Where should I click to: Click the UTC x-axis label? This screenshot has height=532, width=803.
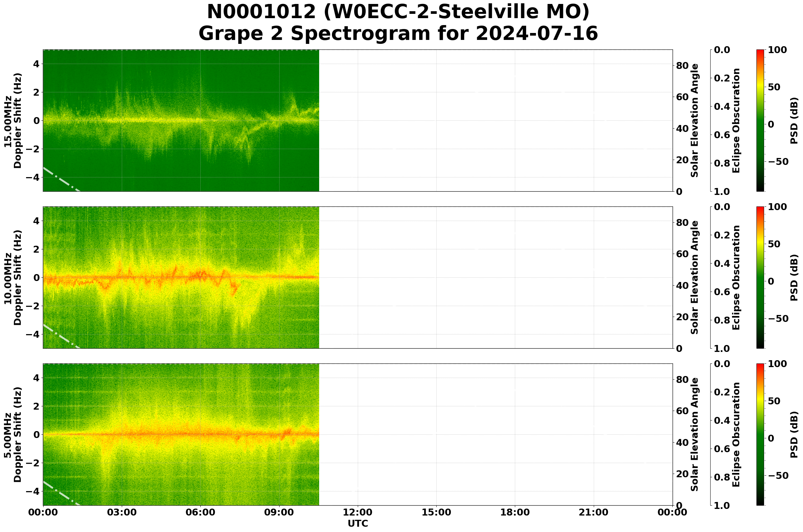357,523
